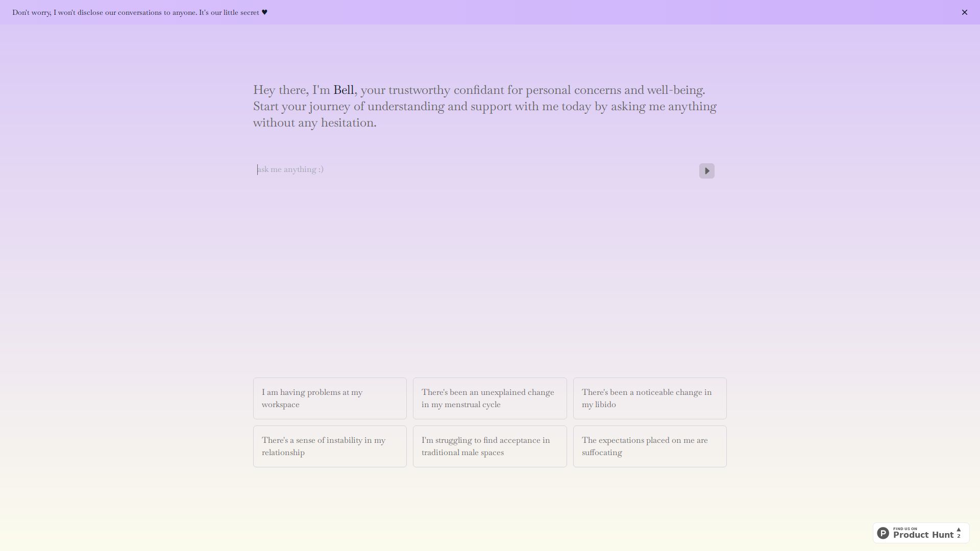Choose 'I am having problems at my workspace'
This screenshot has height=551, width=980.
click(x=330, y=398)
